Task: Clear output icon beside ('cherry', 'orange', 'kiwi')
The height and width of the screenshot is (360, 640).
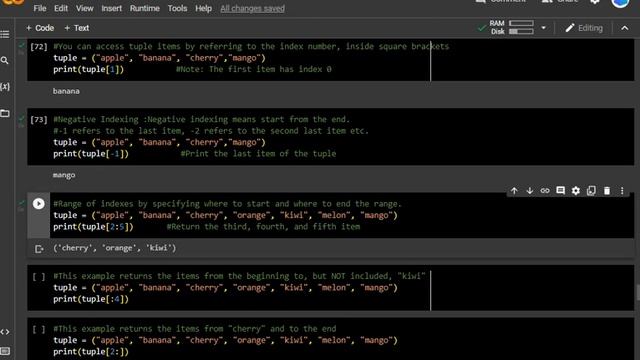Action: [x=39, y=249]
